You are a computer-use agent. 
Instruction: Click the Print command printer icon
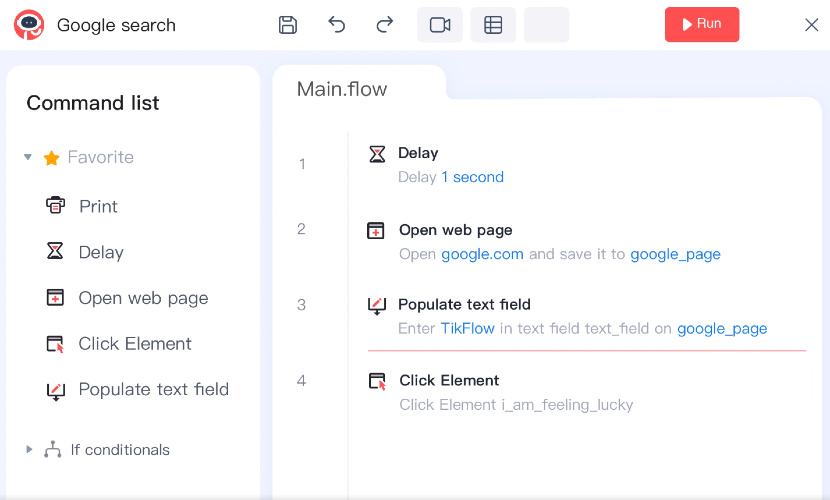pyautogui.click(x=55, y=205)
